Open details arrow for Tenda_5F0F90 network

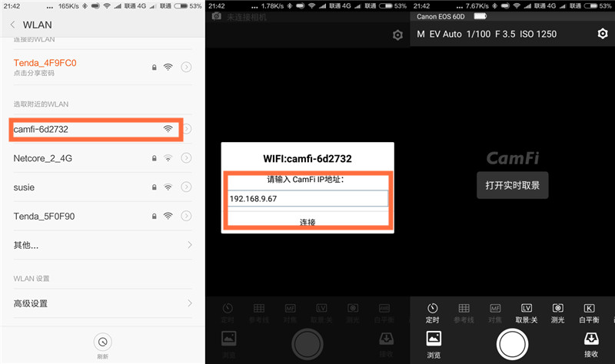(x=186, y=216)
